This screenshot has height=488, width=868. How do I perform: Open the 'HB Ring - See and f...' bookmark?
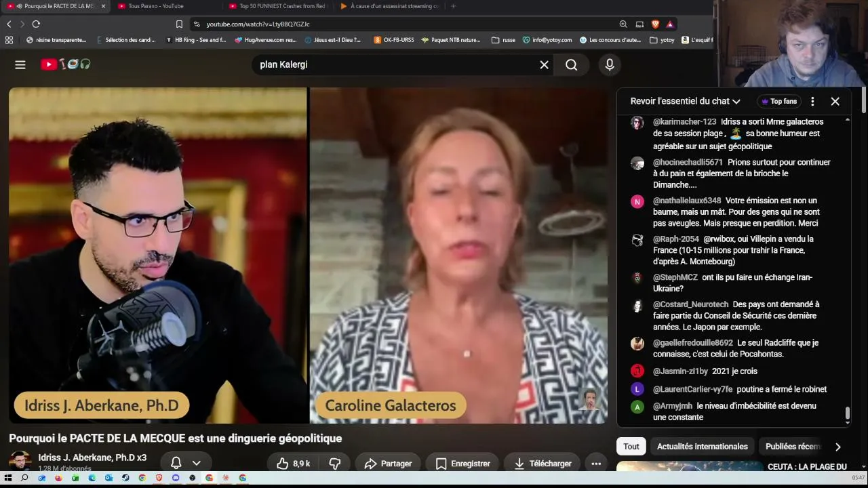pos(195,40)
